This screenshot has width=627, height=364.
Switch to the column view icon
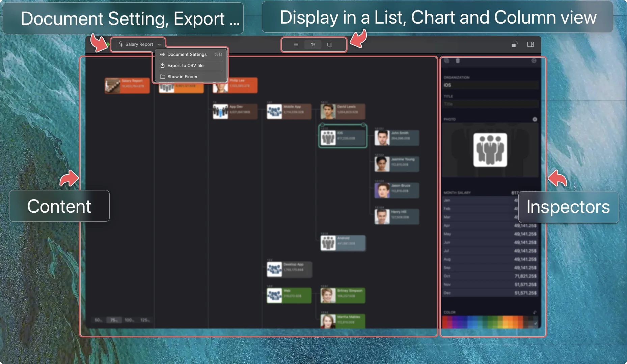330,44
